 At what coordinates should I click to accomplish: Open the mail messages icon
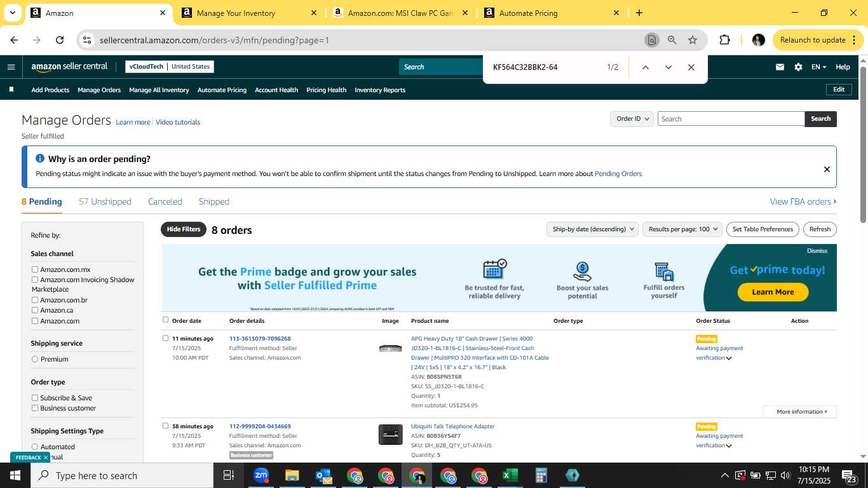(780, 67)
